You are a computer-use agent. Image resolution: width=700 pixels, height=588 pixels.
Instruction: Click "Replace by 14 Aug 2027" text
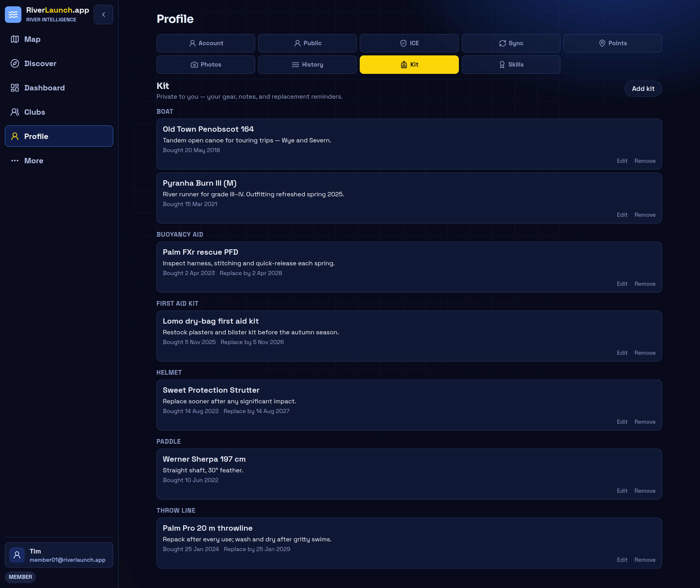point(256,411)
